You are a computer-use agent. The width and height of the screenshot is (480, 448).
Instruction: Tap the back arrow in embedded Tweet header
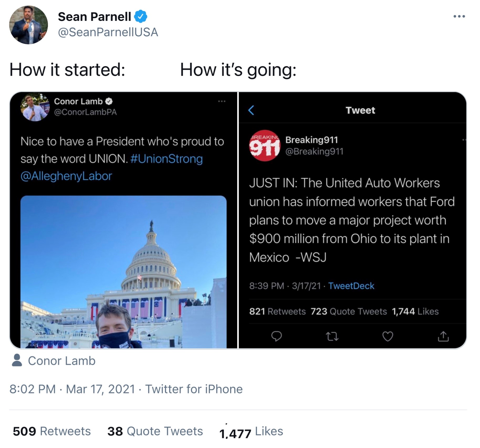[251, 110]
